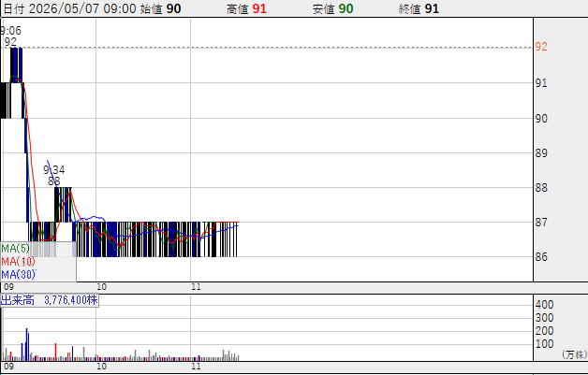The image size is (588, 375).
Task: Click the 9:06 high marker label 92
Action: (x=10, y=41)
